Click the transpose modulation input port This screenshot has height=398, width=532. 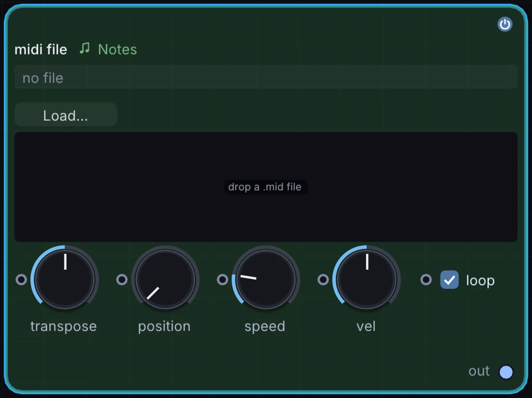21,280
